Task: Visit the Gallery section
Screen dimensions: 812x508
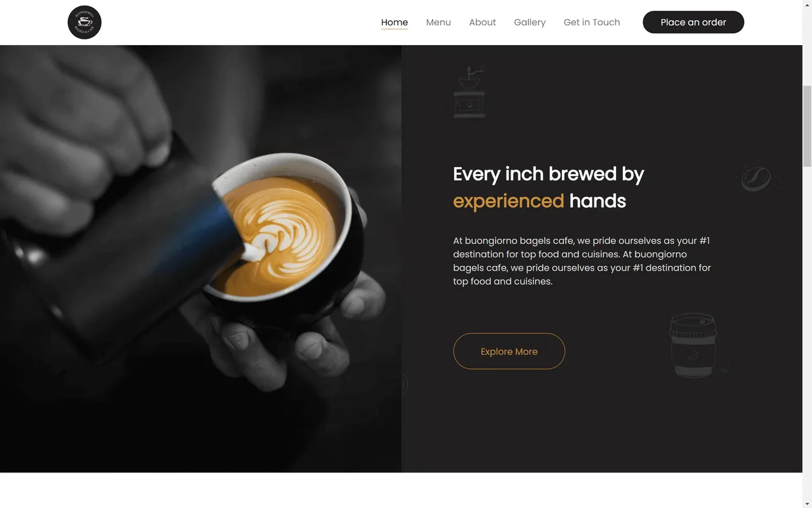Action: 530,22
